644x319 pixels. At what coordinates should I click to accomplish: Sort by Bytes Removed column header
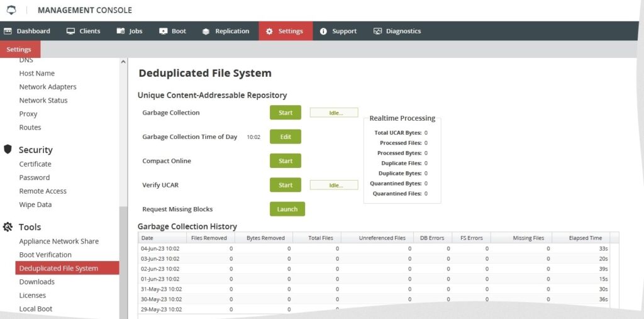[264, 238]
